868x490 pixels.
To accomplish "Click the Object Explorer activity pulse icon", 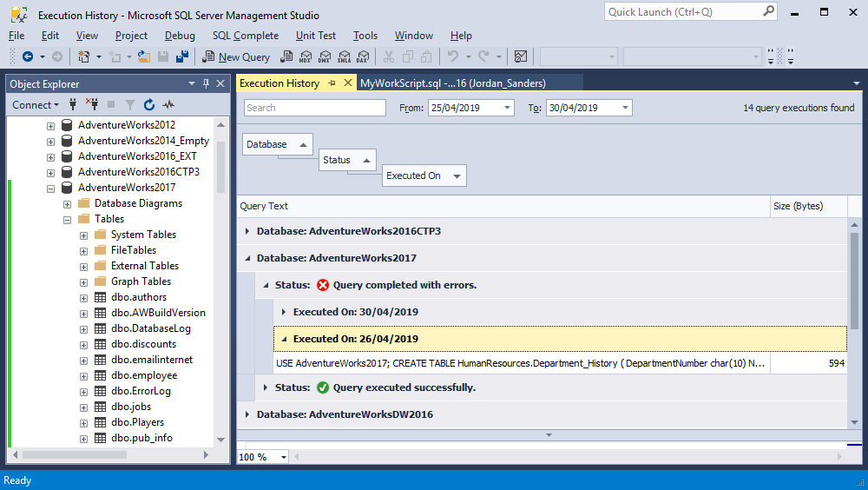I will pos(168,104).
